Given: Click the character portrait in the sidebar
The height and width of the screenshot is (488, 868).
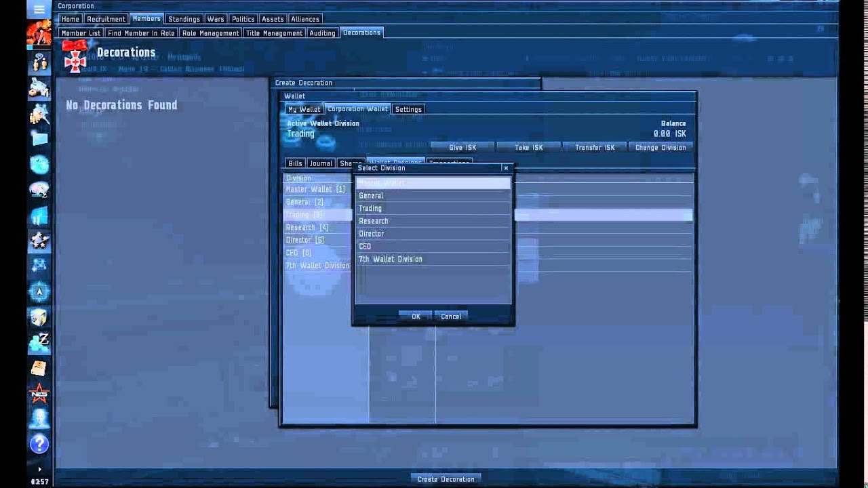Looking at the screenshot, I should (39, 33).
